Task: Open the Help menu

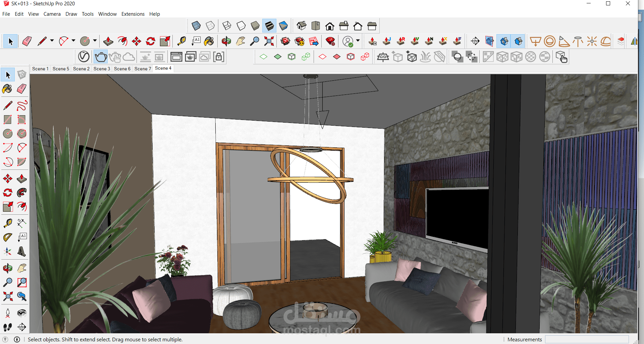Action: (155, 14)
